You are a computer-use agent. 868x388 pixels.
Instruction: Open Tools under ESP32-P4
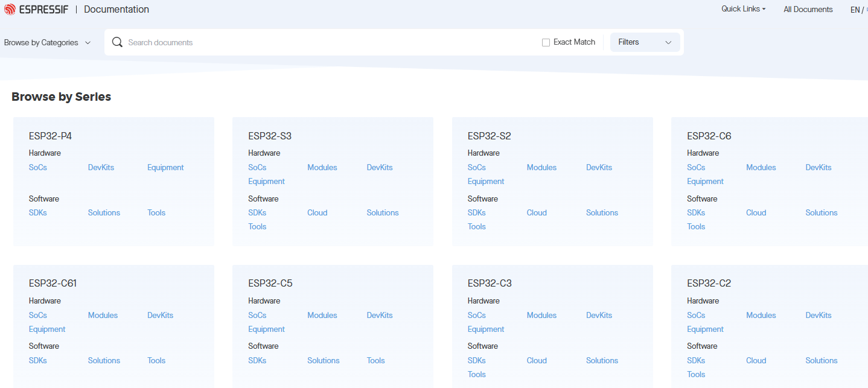(x=156, y=212)
